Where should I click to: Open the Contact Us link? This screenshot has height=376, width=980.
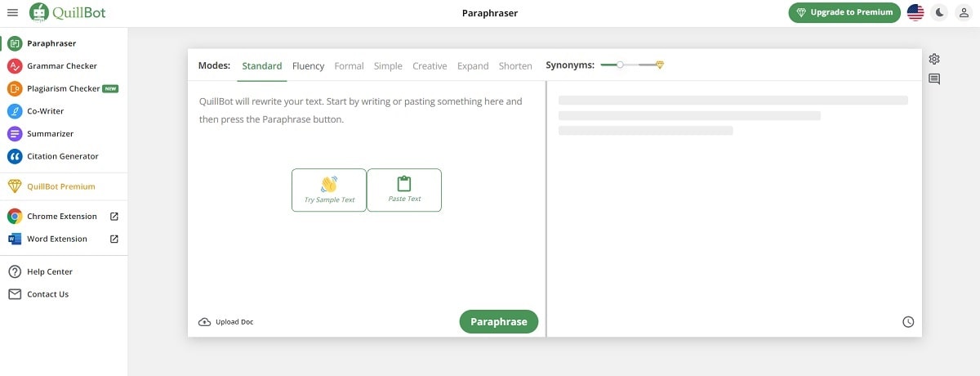(x=47, y=294)
